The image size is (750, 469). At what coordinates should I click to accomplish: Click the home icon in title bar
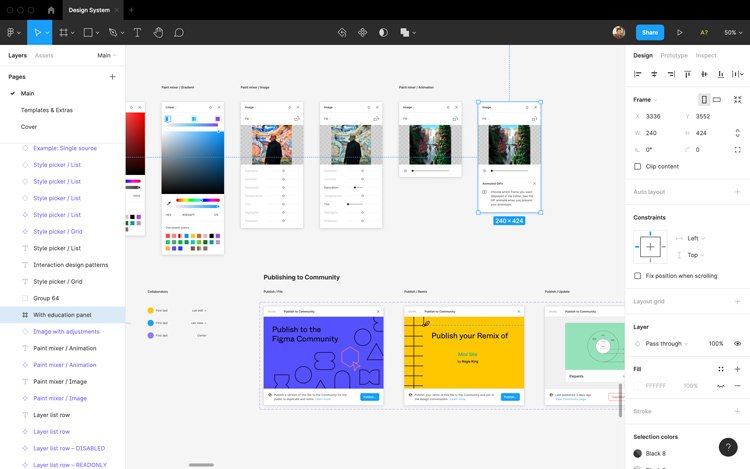(x=51, y=10)
